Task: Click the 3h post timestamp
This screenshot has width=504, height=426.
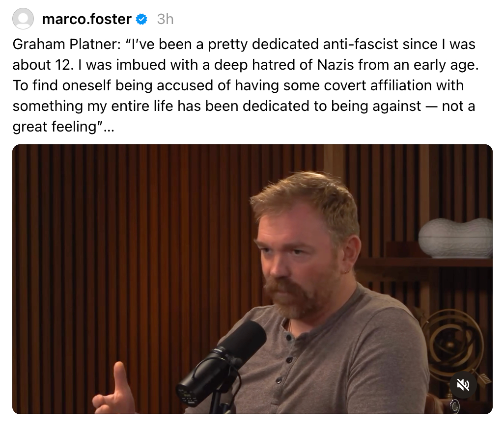Action: [165, 19]
